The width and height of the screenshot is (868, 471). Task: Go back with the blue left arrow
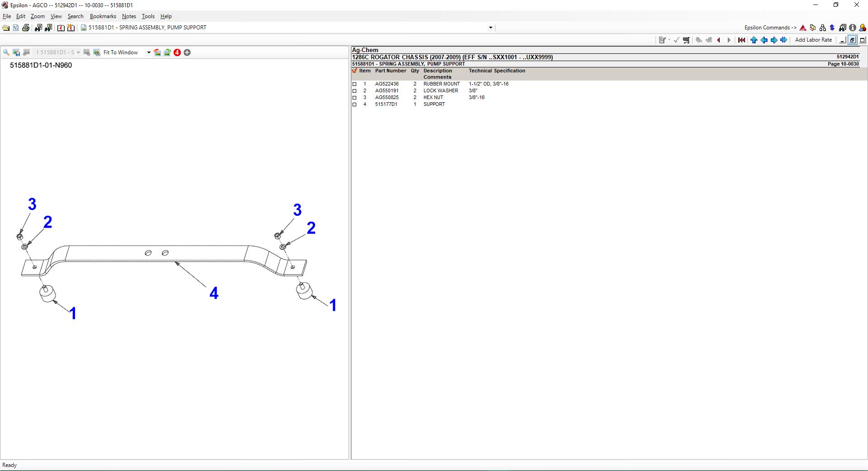764,40
